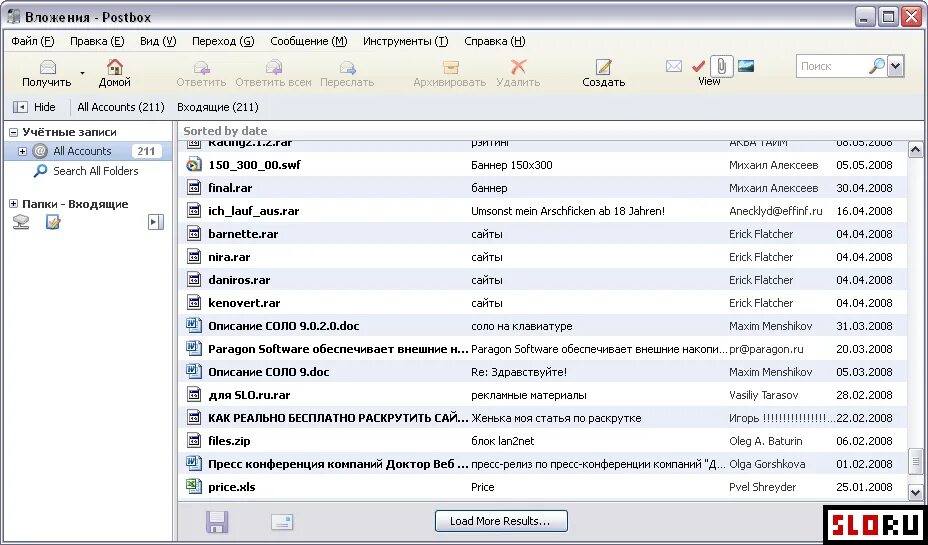Click sender Михаил Алексеев on the final.rar row

click(774, 188)
